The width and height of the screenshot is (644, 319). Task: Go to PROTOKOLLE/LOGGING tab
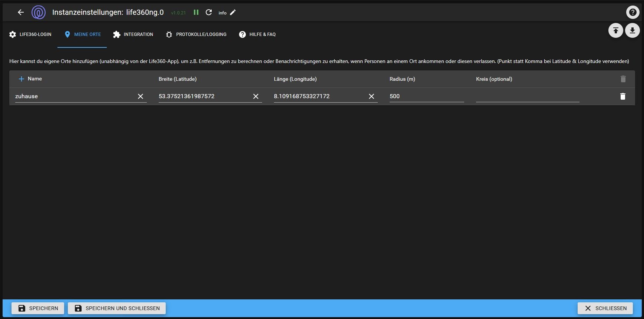[x=196, y=34]
